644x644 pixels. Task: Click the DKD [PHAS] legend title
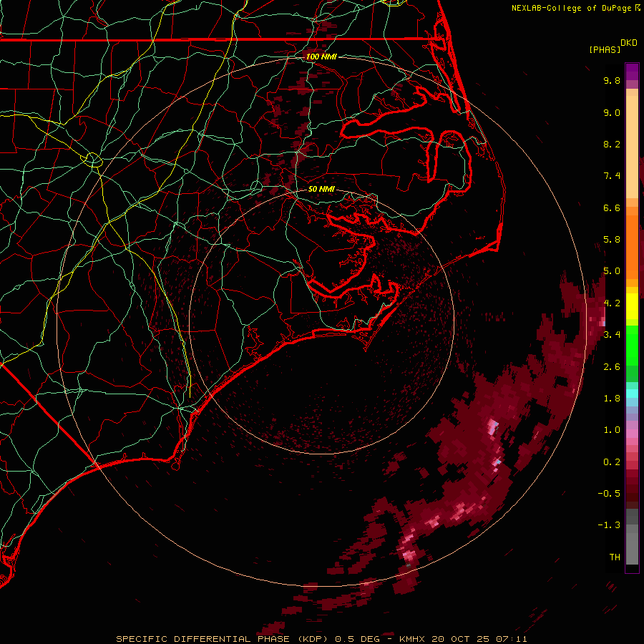pyautogui.click(x=613, y=46)
